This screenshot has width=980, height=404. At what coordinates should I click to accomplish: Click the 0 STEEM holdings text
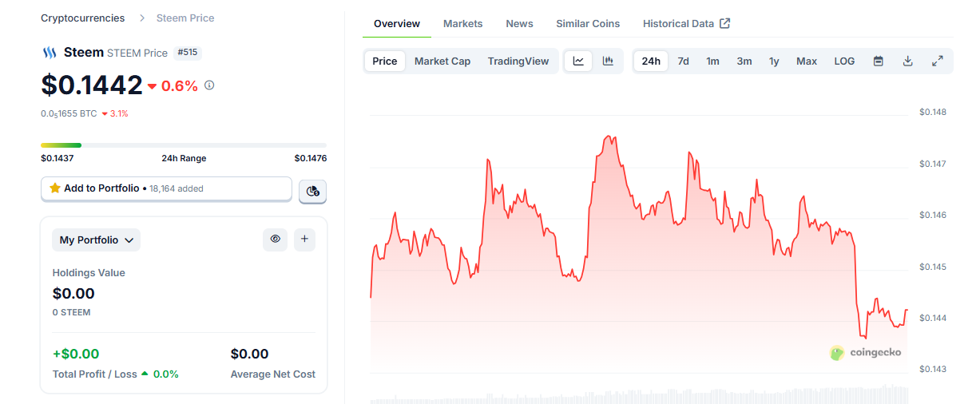(71, 312)
